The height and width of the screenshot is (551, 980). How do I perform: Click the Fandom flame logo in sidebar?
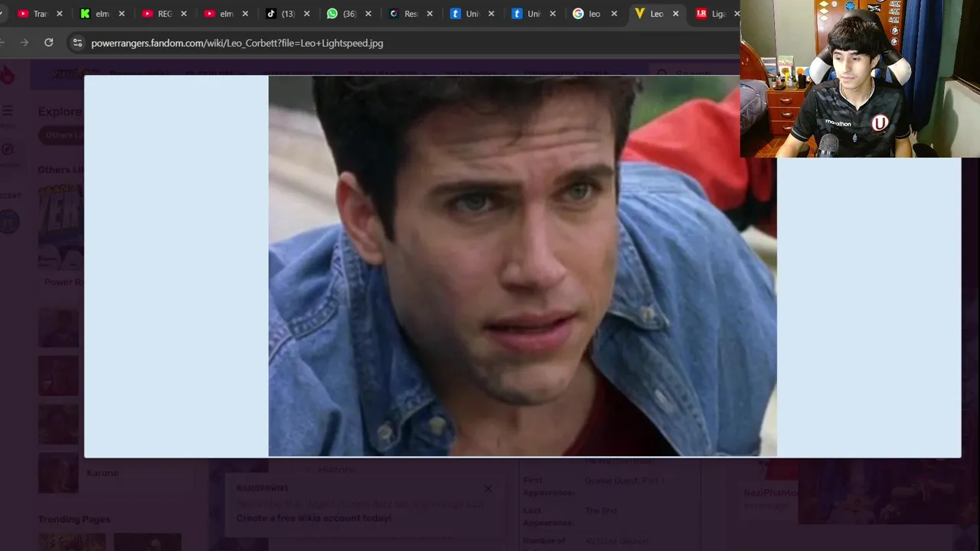(8, 74)
